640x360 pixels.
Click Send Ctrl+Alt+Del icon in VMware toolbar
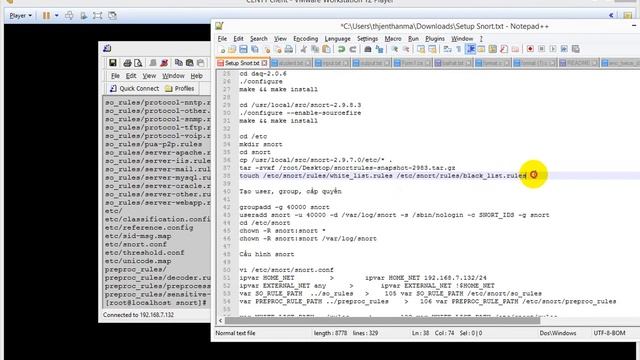(69, 16)
